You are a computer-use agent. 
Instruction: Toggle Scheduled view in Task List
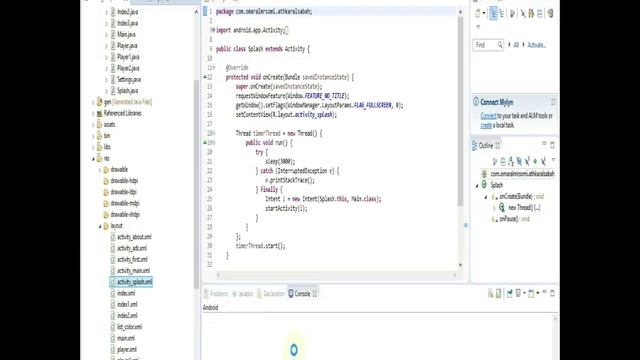tap(502, 13)
